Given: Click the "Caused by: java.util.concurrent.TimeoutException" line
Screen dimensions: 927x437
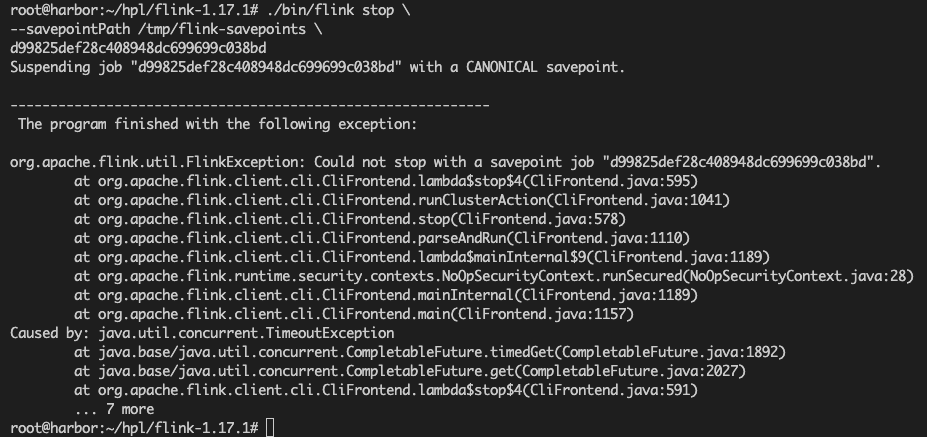Looking at the screenshot, I should coord(202,333).
